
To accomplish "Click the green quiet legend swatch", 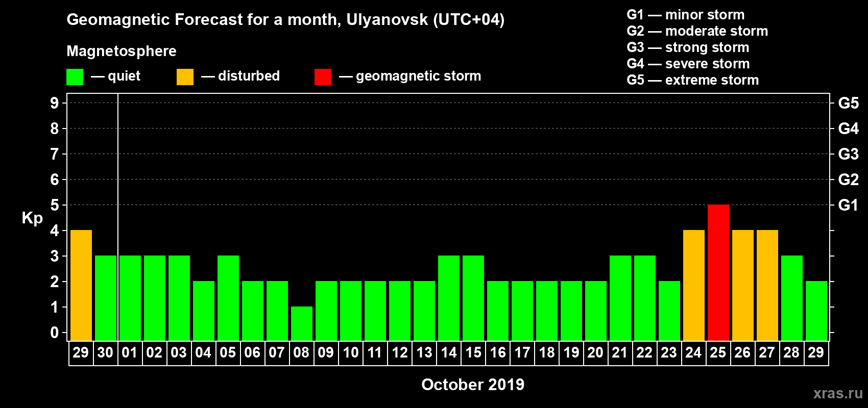I will coord(75,77).
